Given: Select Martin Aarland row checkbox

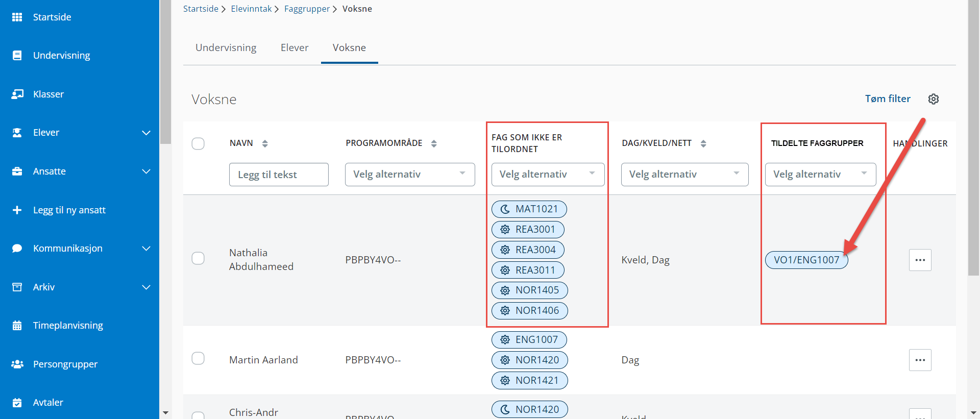Looking at the screenshot, I should click(198, 358).
